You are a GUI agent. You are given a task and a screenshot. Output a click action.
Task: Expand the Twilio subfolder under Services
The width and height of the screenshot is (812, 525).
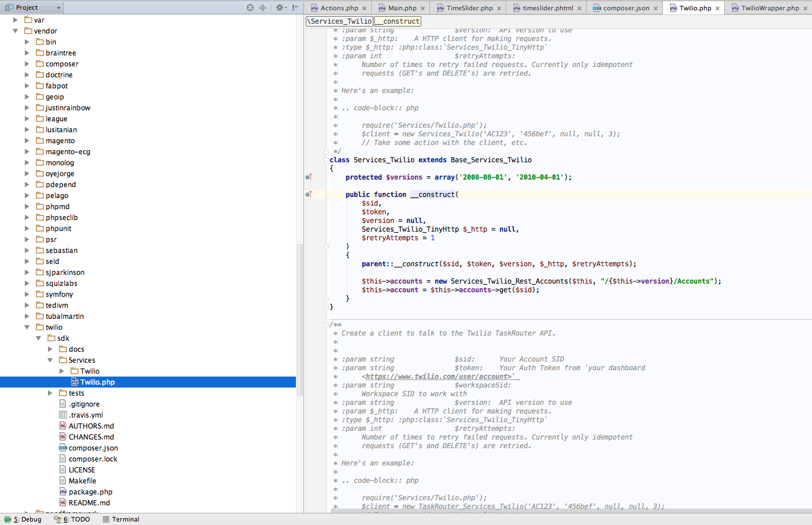(x=62, y=371)
